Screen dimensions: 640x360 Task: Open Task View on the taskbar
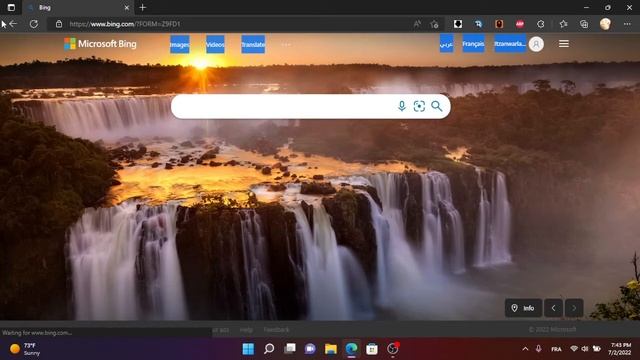pyautogui.click(x=290, y=349)
